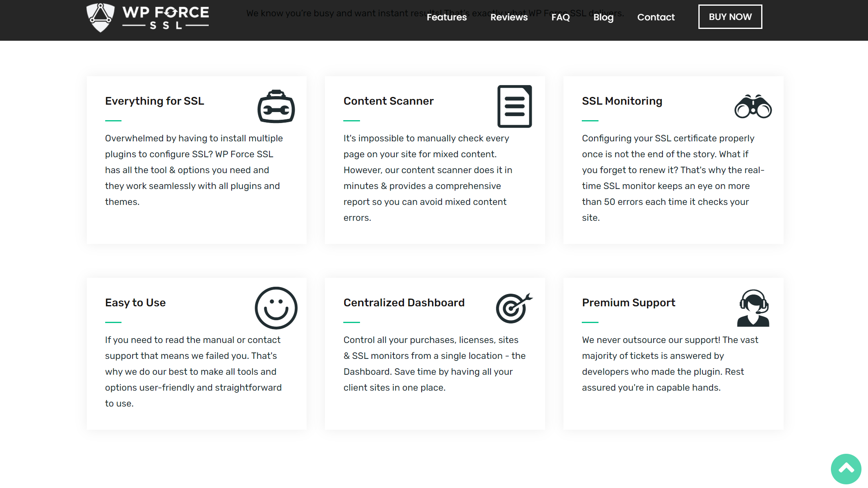Navigate to the Blog page
The width and height of the screenshot is (868, 488).
pyautogui.click(x=603, y=17)
